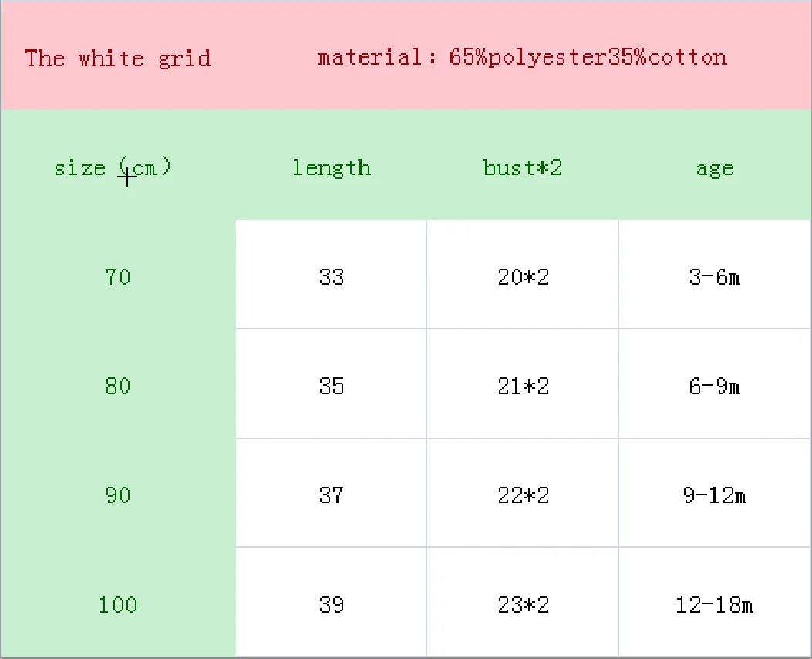Click the bust cell showing 22*2
812x659 pixels.
click(523, 492)
